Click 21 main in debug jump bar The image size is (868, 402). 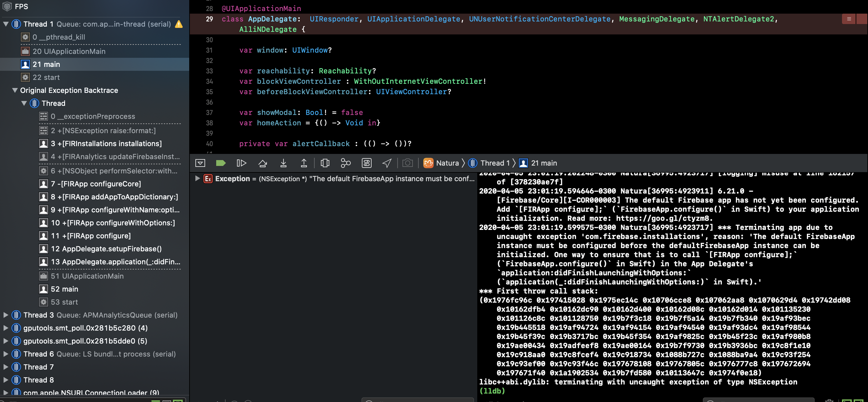[538, 163]
